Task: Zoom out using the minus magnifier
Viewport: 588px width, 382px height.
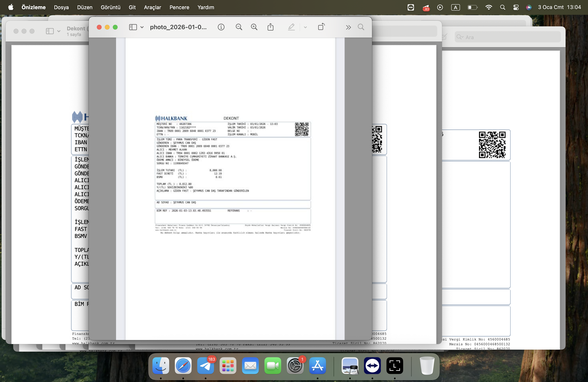Action: pyautogui.click(x=239, y=27)
